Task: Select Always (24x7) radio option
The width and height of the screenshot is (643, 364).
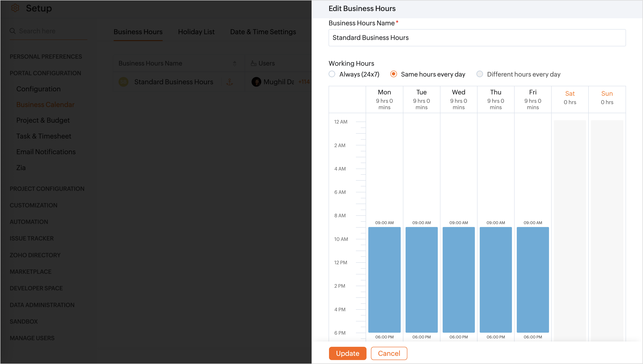Action: [332, 74]
